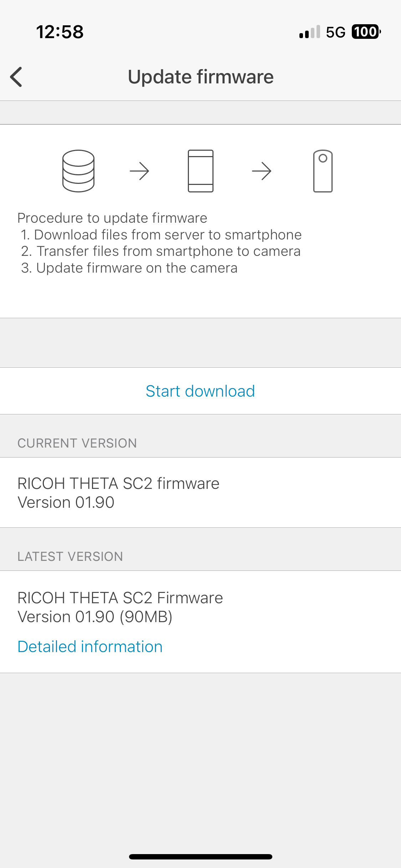
Task: Tap the THETA camera outline icon
Action: tap(323, 171)
